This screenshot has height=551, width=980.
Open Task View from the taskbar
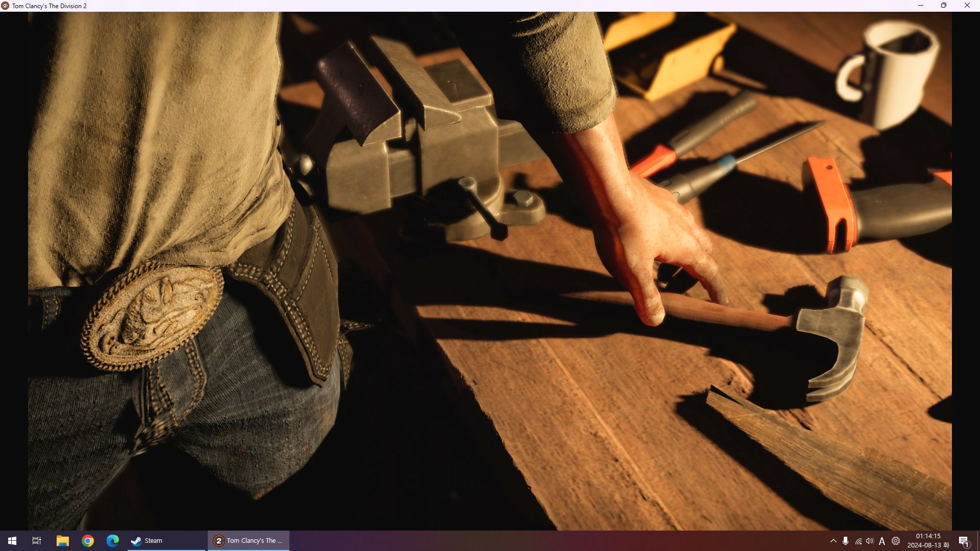(x=37, y=541)
